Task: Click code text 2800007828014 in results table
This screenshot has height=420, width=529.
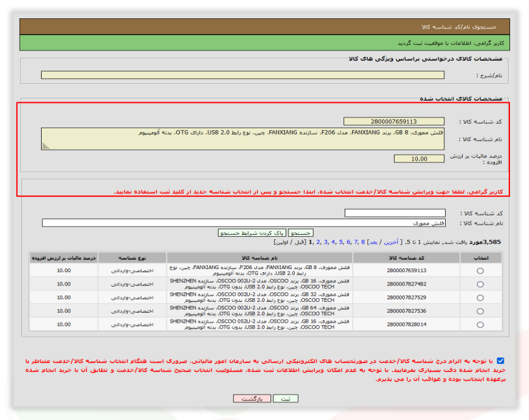Action: (407, 325)
